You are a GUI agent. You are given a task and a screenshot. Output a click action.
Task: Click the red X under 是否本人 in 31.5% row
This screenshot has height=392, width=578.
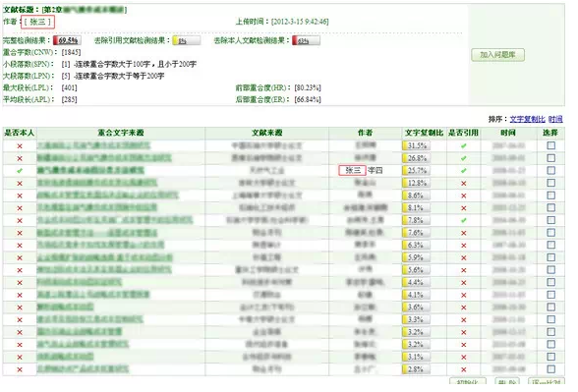point(20,146)
